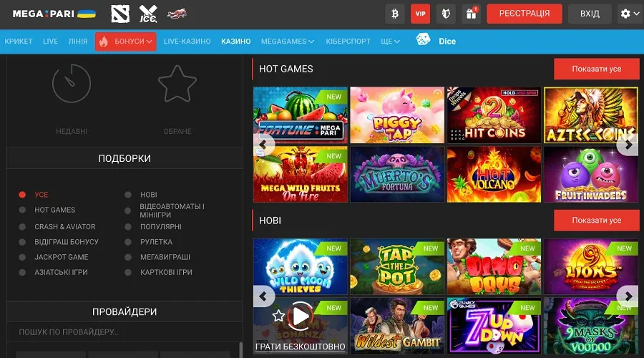Viewport: 644px width, 358px height.
Task: Open the ICC cricket icon in header
Action: [148, 14]
